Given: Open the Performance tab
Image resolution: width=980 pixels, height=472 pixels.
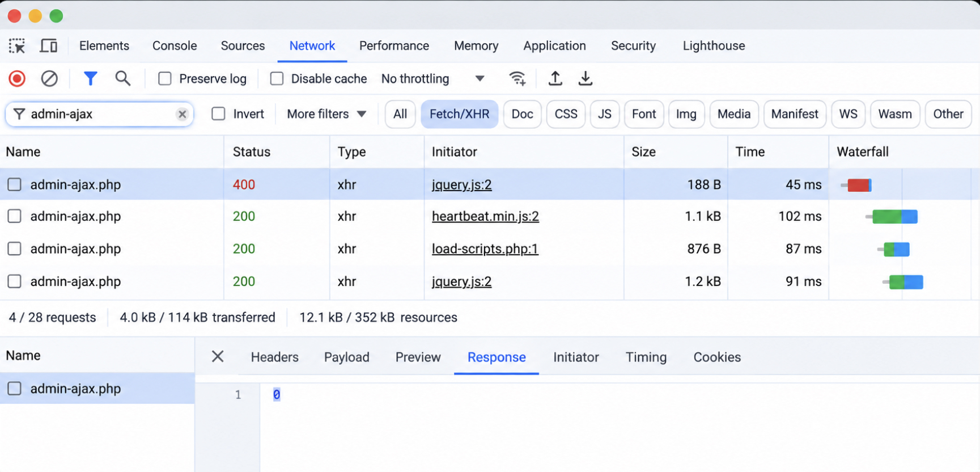Looking at the screenshot, I should click(394, 46).
